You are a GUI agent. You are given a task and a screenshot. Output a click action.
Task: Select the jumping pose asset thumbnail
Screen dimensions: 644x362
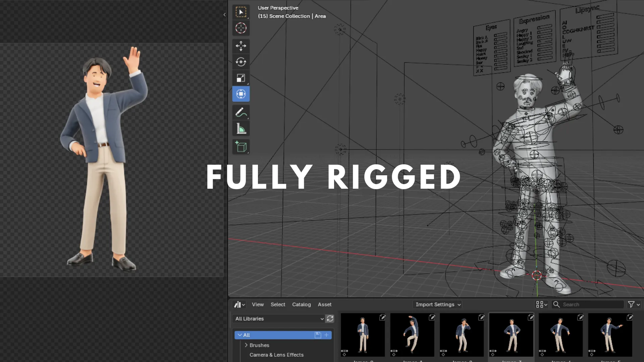point(412,335)
